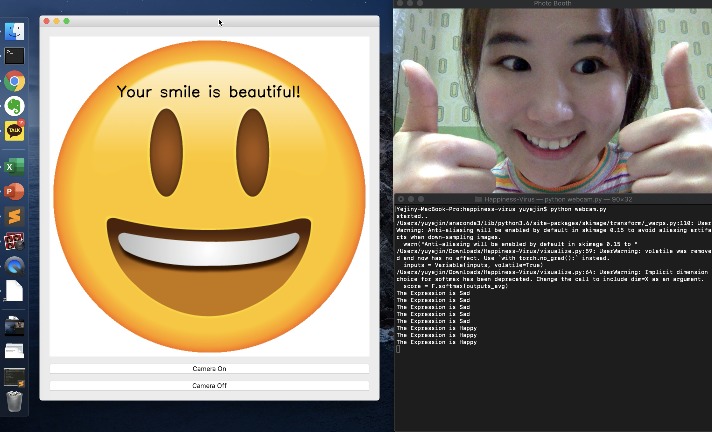This screenshot has width=712, height=432.
Task: Open Finder from the dock
Action: coord(15,31)
